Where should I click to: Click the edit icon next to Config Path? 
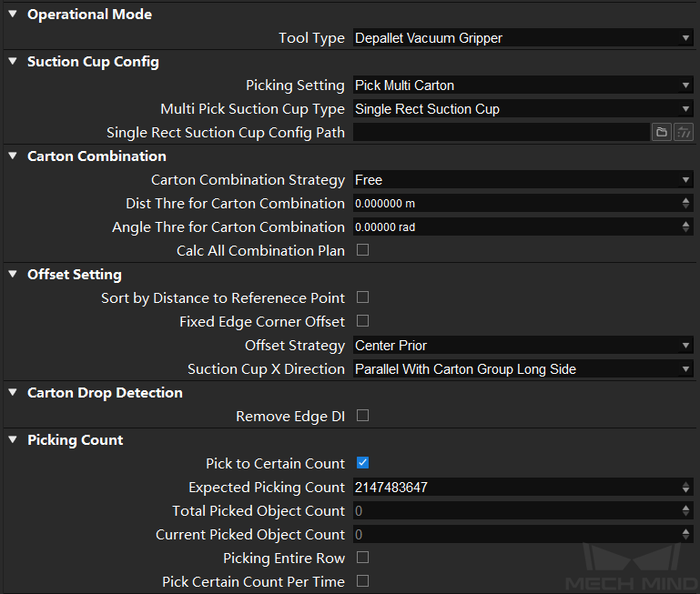pos(683,133)
